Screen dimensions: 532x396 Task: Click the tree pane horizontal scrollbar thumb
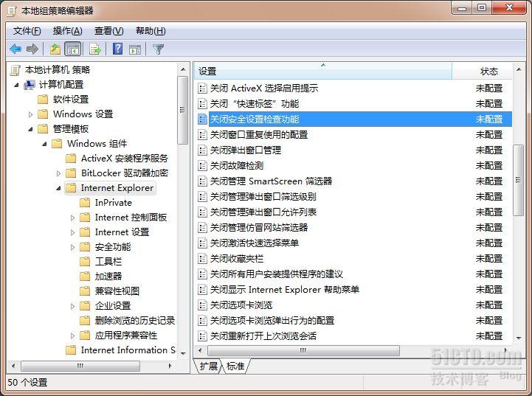[80, 367]
